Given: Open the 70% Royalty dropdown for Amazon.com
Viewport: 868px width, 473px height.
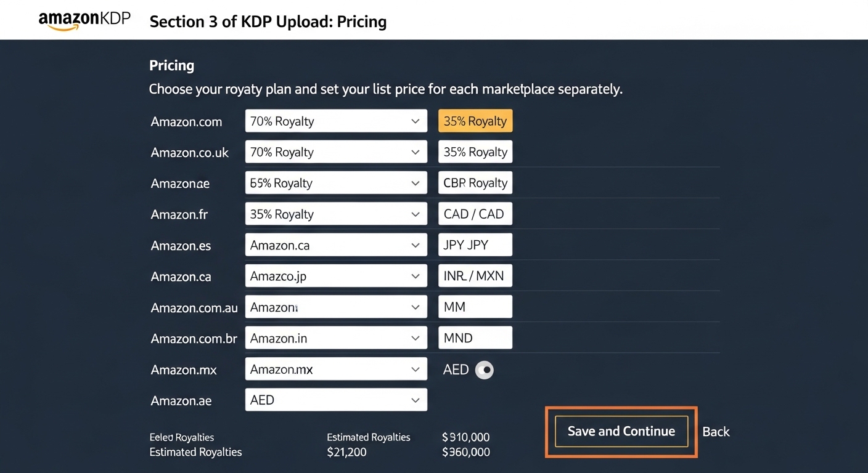Looking at the screenshot, I should [x=336, y=121].
